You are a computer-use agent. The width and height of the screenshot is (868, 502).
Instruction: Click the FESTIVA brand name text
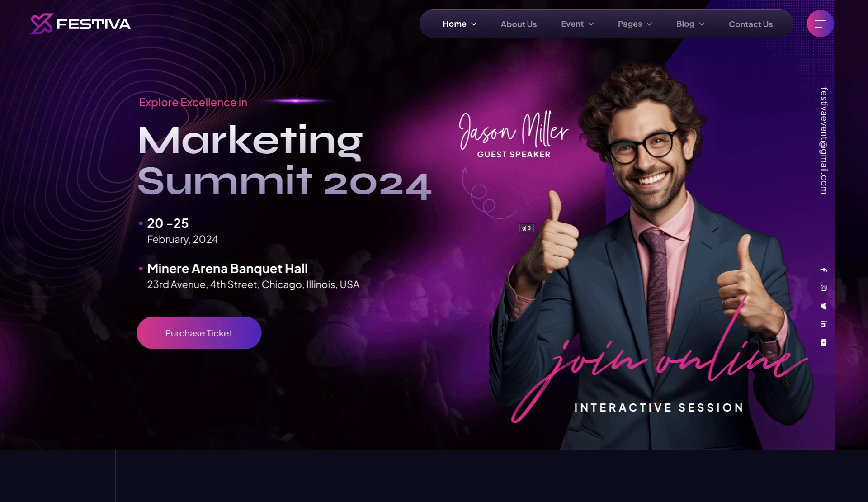pos(94,24)
